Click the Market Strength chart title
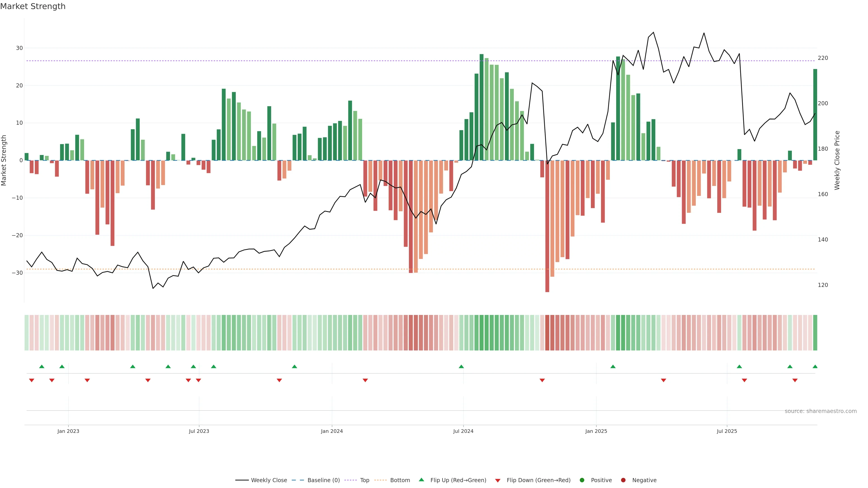The height and width of the screenshot is (488, 868). (33, 6)
